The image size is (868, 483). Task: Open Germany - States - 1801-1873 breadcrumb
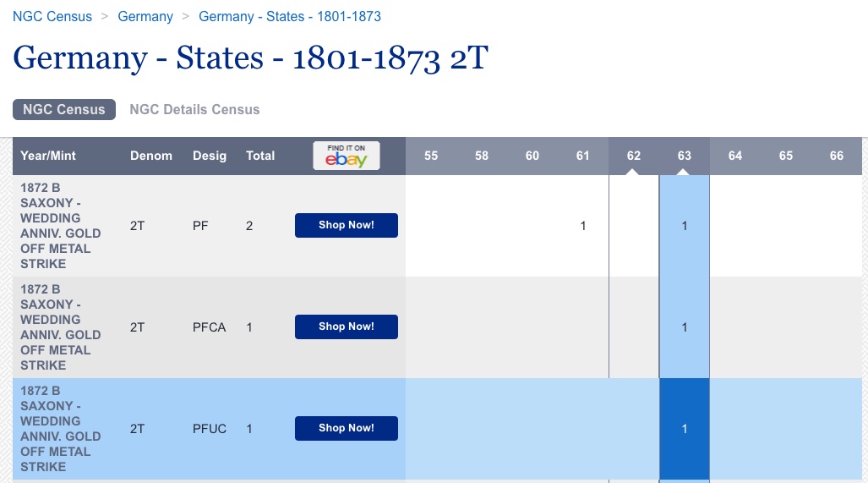290,17
